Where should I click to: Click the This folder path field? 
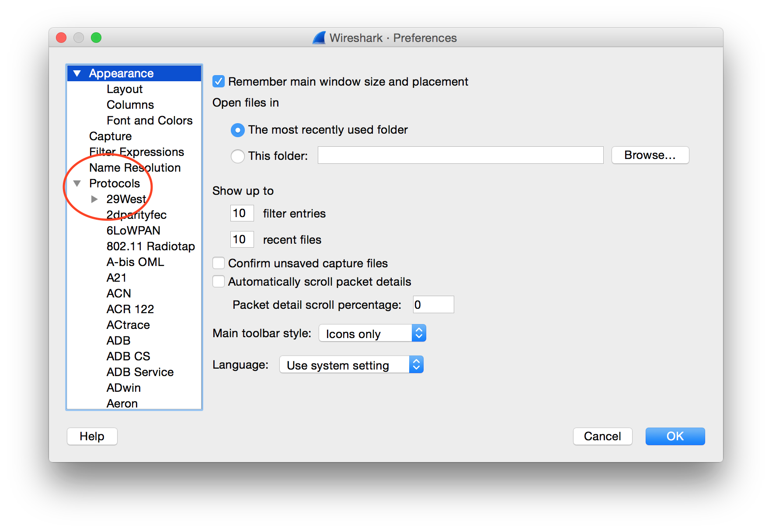coord(460,155)
